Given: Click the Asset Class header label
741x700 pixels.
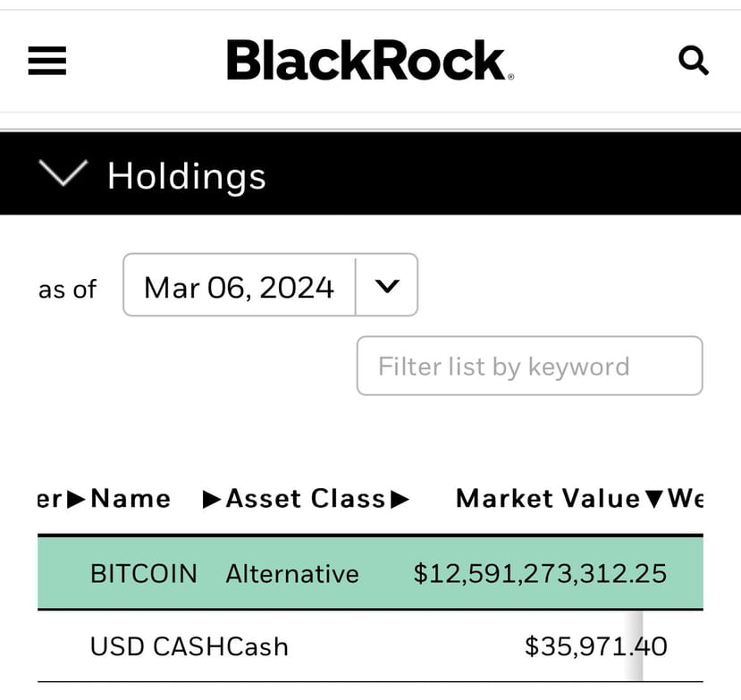Looking at the screenshot, I should (308, 499).
